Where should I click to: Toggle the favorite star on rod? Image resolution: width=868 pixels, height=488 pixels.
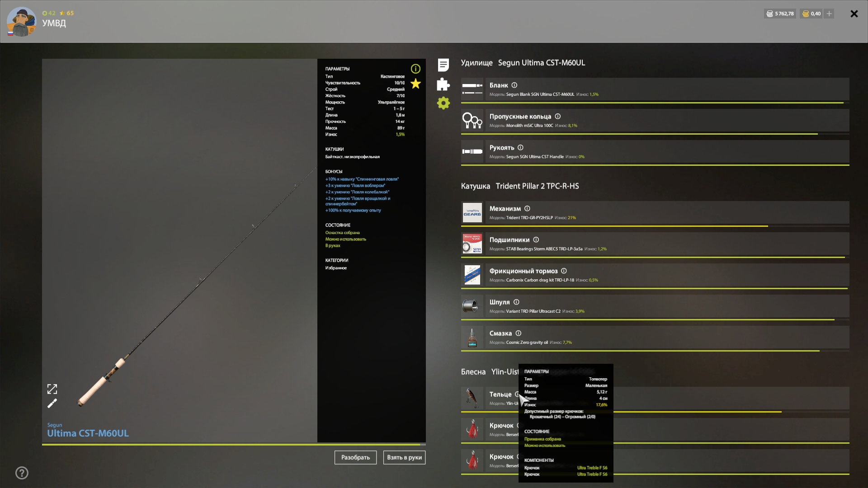click(x=415, y=84)
